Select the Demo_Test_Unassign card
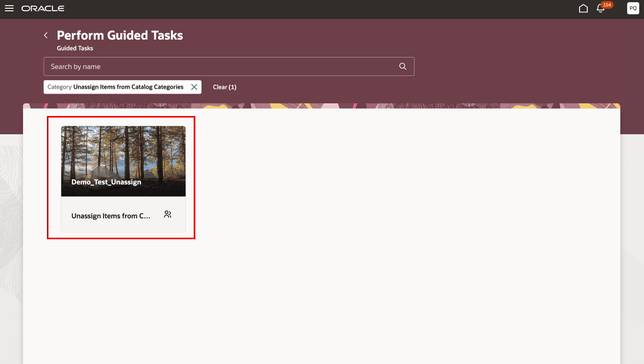644x364 pixels. click(x=123, y=178)
